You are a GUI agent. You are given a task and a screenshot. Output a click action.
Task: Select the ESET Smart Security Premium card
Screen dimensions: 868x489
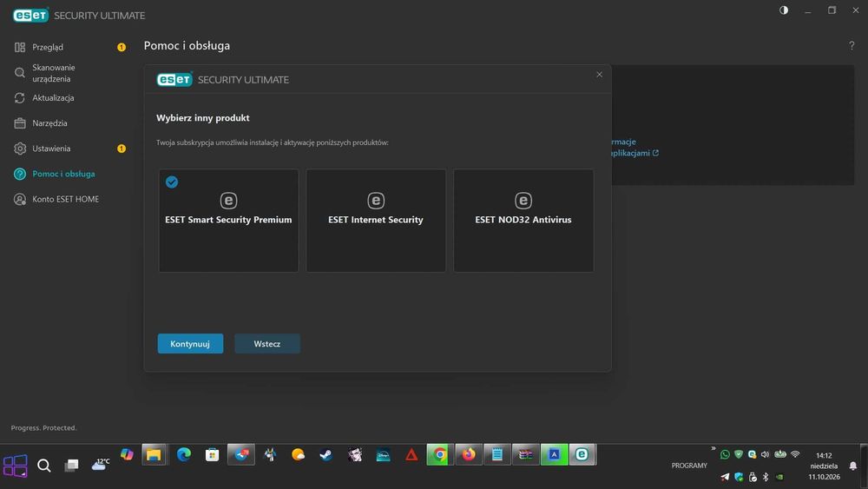(x=228, y=221)
